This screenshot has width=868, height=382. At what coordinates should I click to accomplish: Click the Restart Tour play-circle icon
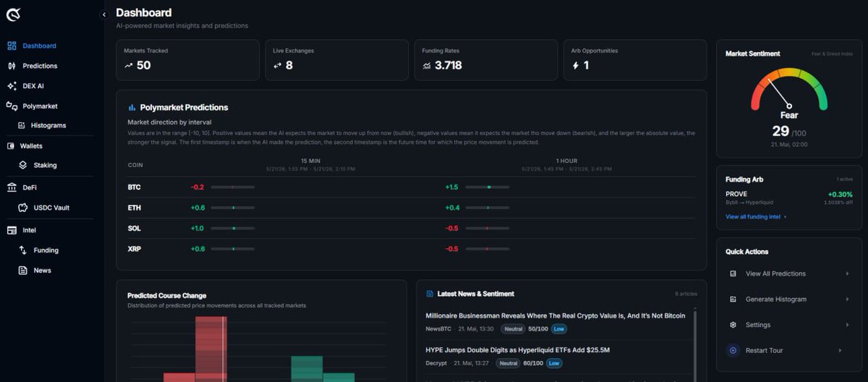coord(733,350)
